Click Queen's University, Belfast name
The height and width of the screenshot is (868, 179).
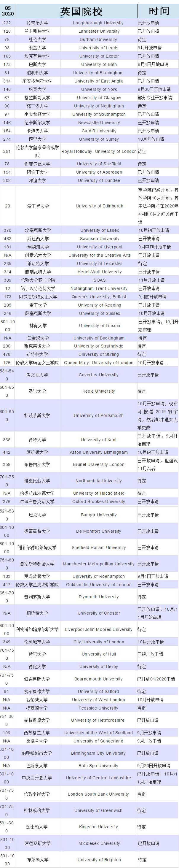point(99,297)
